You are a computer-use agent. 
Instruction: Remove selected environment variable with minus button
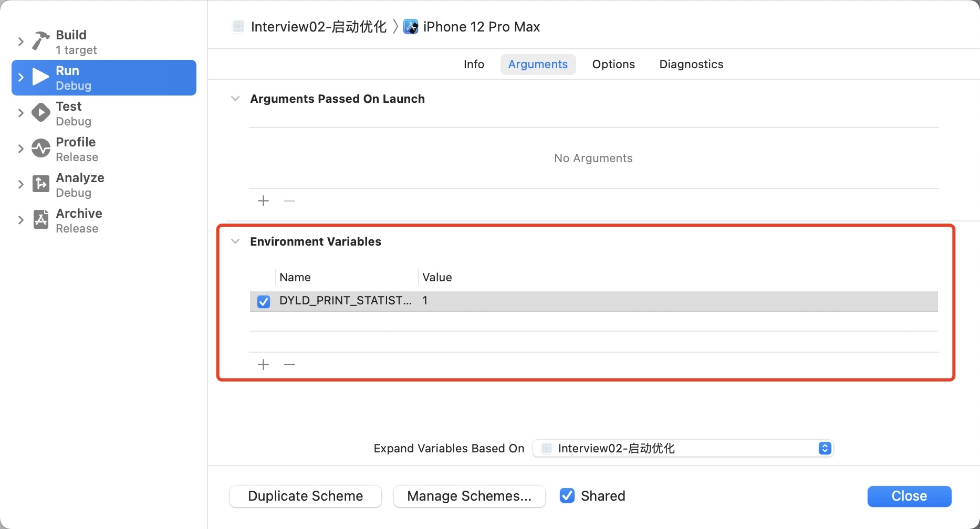[x=289, y=364]
